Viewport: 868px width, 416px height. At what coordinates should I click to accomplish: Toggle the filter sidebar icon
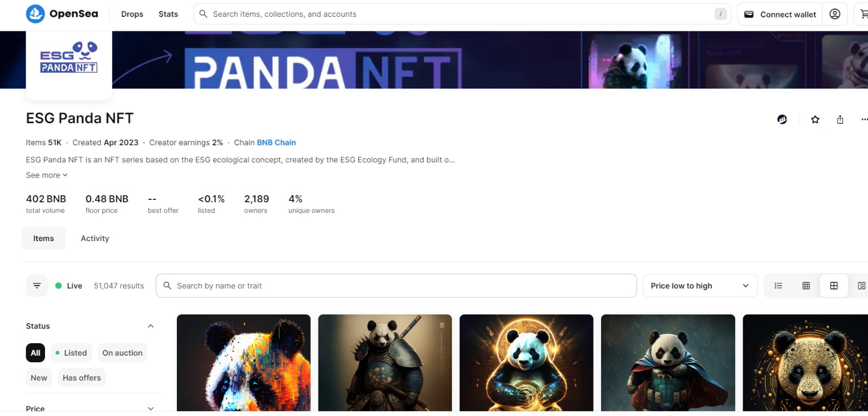tap(37, 286)
